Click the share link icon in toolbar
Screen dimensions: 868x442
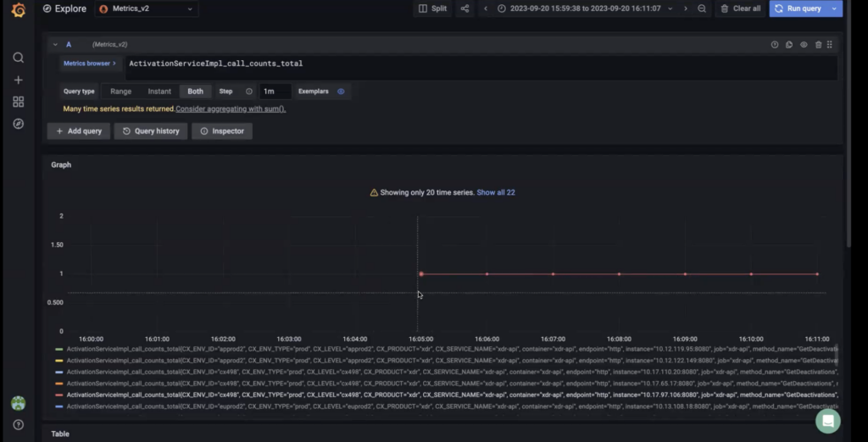(x=465, y=8)
